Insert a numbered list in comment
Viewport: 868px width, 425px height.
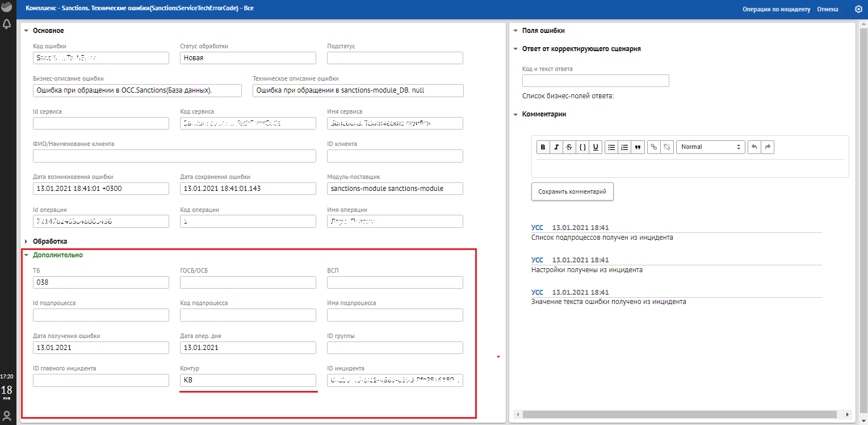click(624, 147)
